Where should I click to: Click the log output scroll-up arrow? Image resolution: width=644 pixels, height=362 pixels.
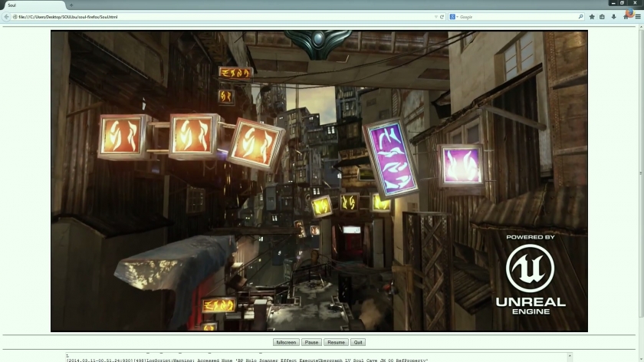570,356
